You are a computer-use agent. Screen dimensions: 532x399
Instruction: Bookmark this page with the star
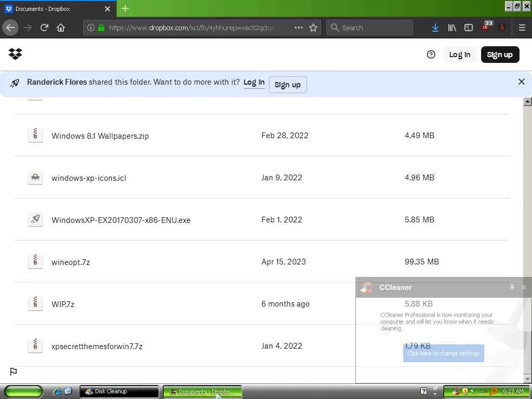[313, 28]
